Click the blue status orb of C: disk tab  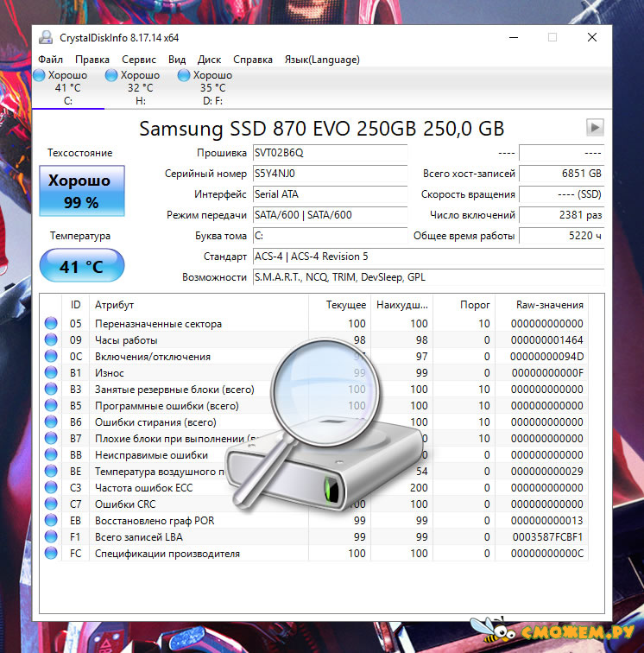pos(39,75)
